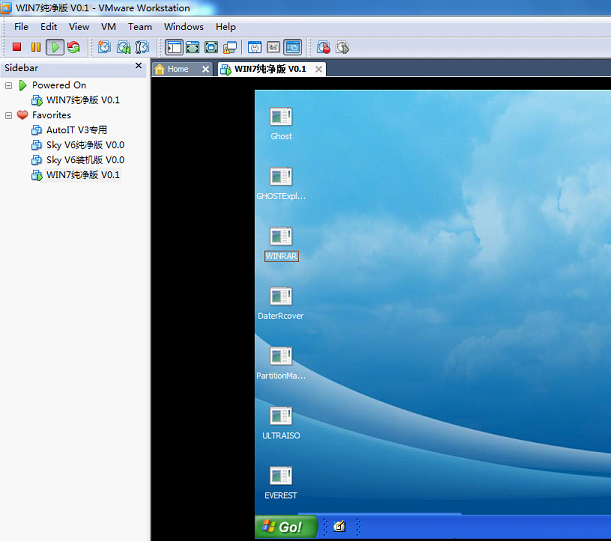
Task: Click the Go! start button in the VM
Action: click(286, 527)
